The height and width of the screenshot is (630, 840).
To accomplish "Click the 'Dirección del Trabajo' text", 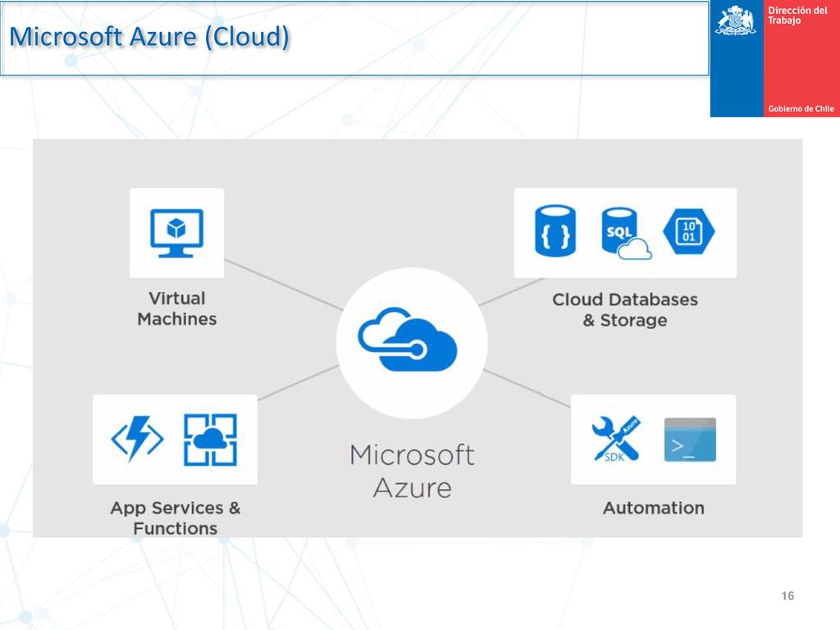I will pyautogui.click(x=797, y=15).
